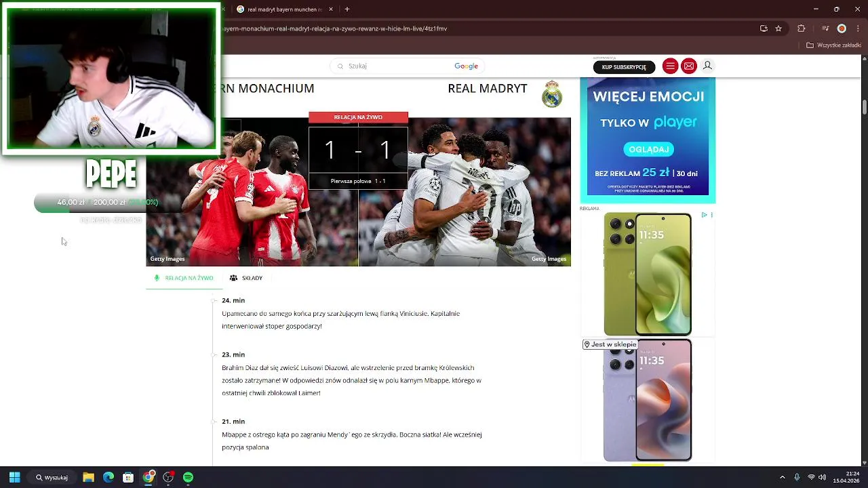
Task: Open the red mail envelope icon
Action: point(689,66)
